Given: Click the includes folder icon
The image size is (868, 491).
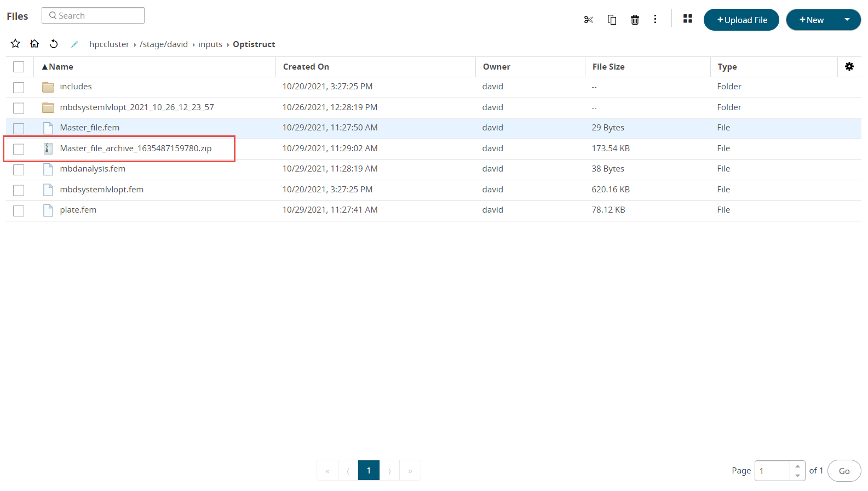Looking at the screenshot, I should [x=48, y=87].
